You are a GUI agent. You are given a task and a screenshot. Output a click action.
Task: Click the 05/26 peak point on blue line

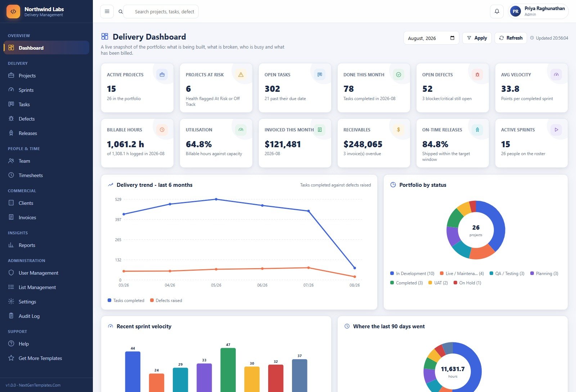216,199
